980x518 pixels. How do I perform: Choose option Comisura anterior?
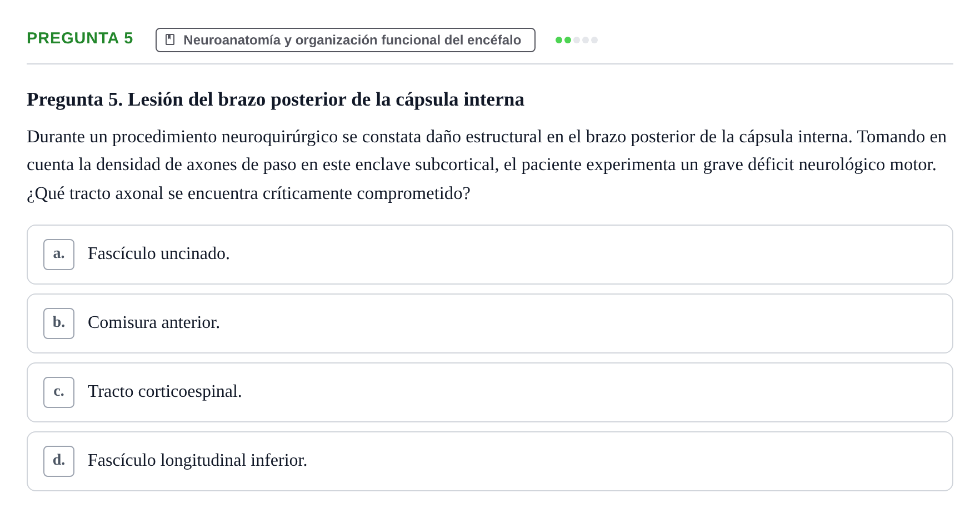[154, 322]
